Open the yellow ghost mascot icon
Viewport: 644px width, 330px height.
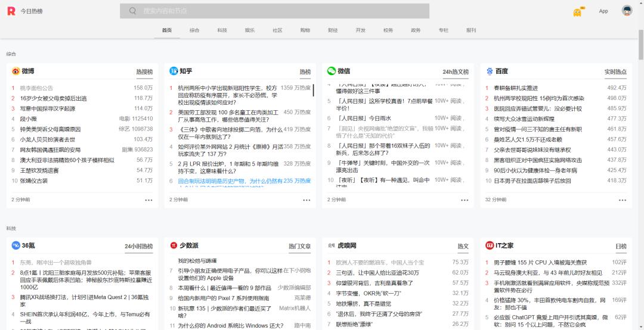point(578,12)
